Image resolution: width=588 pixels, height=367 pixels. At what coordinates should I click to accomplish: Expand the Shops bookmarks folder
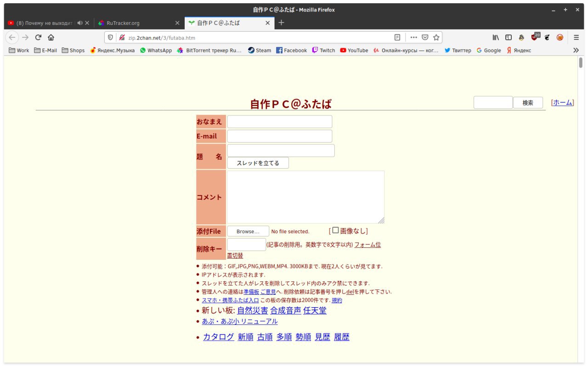[x=73, y=50]
